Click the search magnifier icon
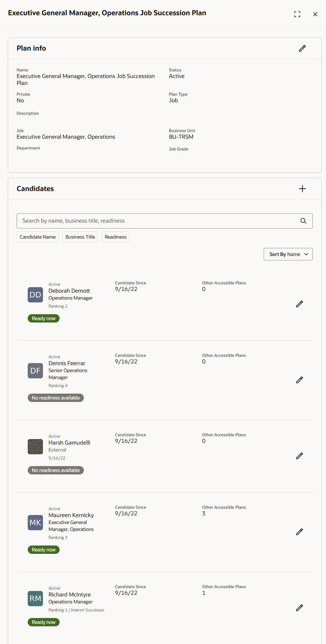Viewport: 326px width, 644px height. coord(303,221)
